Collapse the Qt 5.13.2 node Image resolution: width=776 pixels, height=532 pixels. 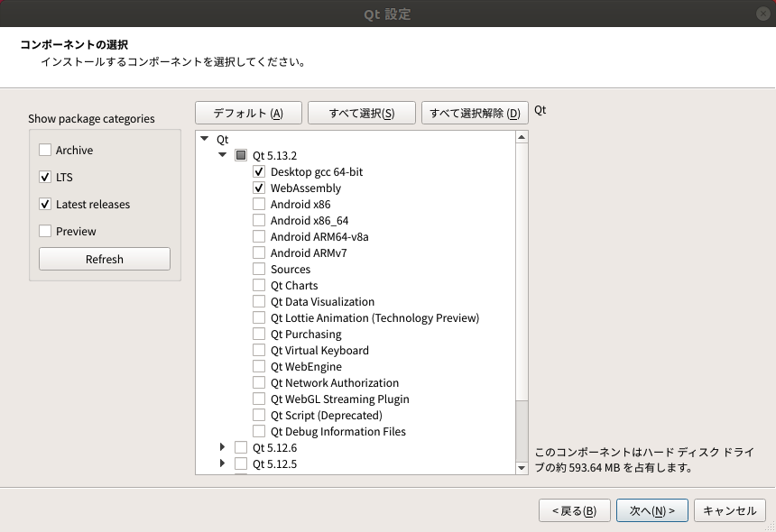tap(222, 155)
